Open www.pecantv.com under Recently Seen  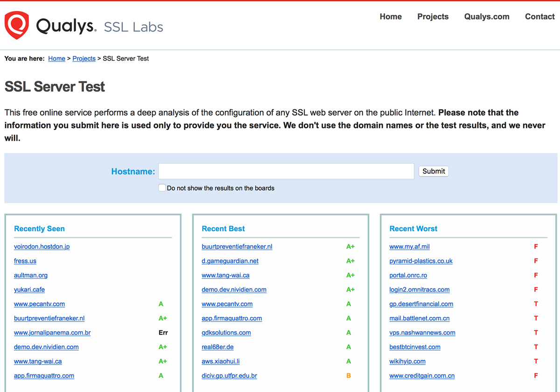[39, 304]
